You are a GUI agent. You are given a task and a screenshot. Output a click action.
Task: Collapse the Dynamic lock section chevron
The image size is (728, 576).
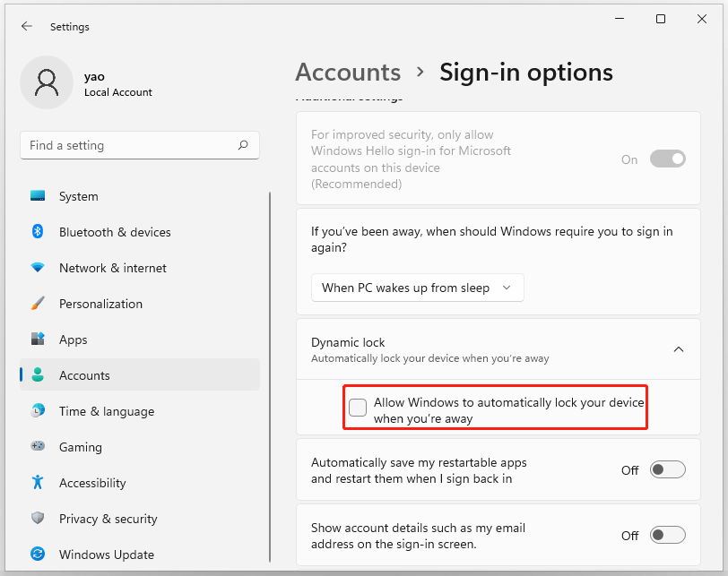[x=679, y=349]
